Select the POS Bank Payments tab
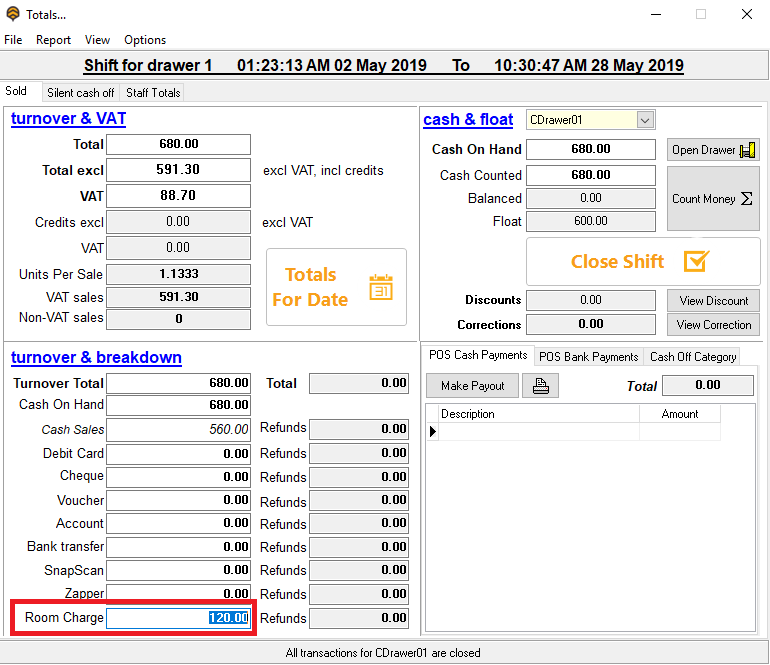 [x=588, y=356]
